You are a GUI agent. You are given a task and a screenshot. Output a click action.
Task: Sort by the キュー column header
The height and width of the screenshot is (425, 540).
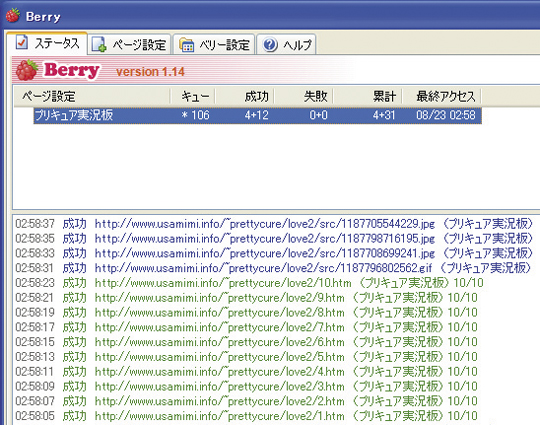point(193,96)
